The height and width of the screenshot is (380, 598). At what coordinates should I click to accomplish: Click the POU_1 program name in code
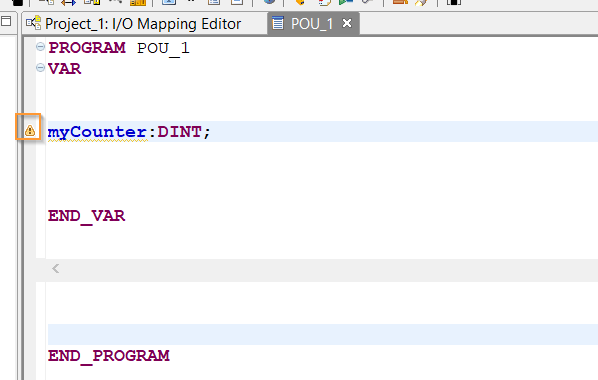(163, 49)
